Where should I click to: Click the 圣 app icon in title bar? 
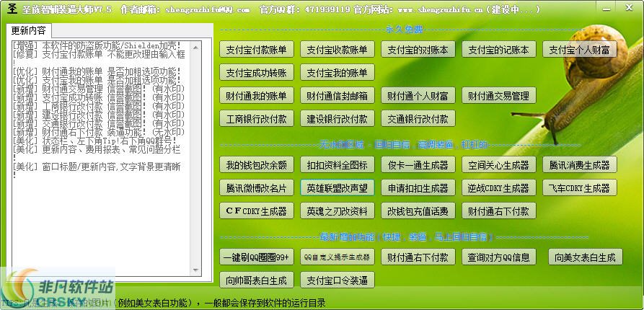pyautogui.click(x=12, y=9)
